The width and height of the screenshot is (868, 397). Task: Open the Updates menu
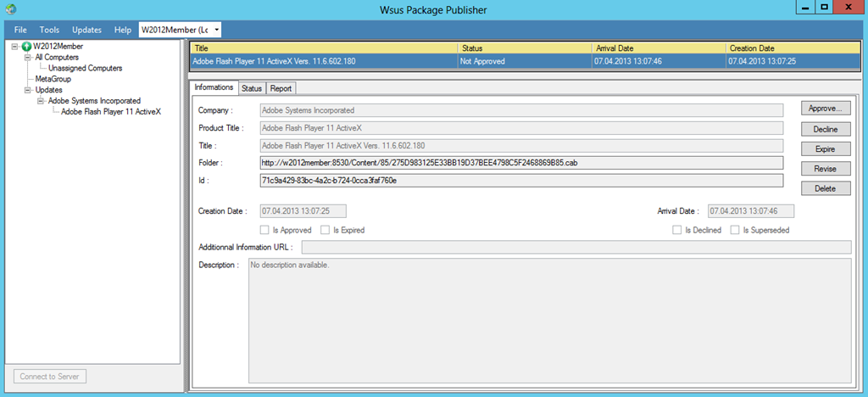[x=87, y=30]
